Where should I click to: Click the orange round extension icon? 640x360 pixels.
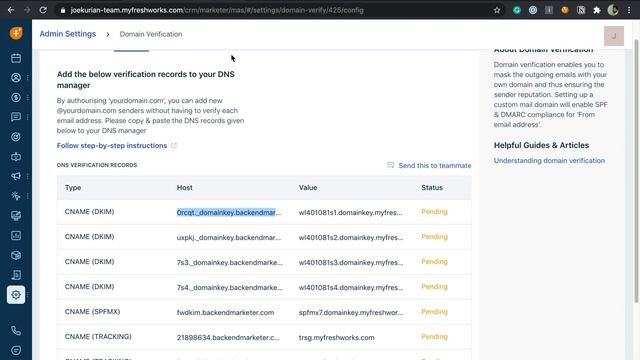click(x=564, y=10)
